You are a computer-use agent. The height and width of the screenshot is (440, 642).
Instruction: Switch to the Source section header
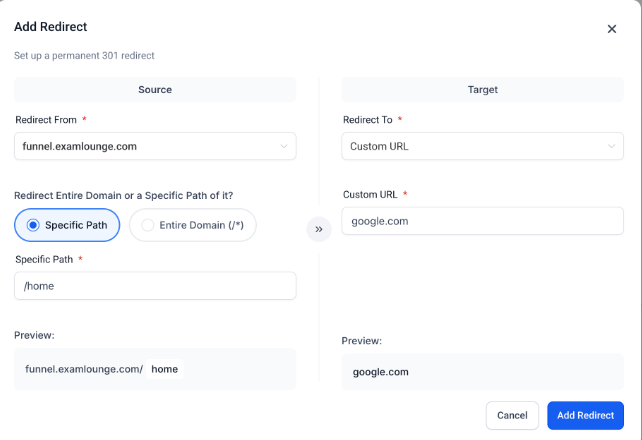click(x=155, y=89)
